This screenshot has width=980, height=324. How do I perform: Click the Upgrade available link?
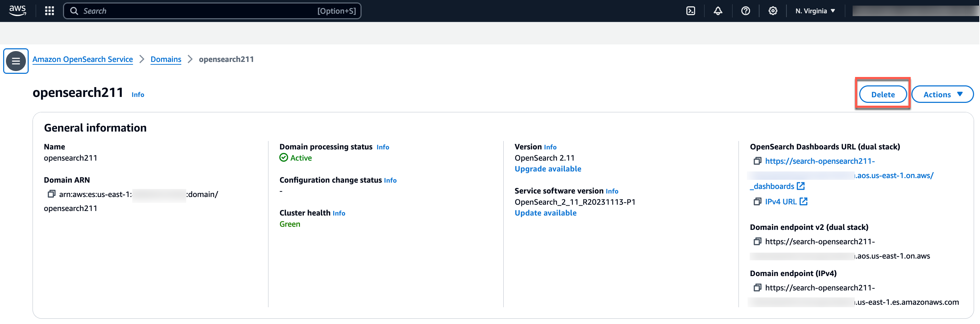pyautogui.click(x=548, y=169)
